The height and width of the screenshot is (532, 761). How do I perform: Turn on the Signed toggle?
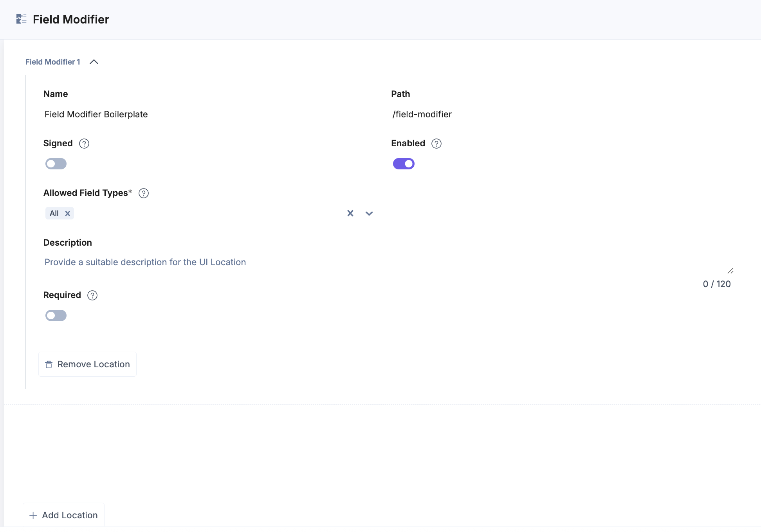(x=56, y=164)
